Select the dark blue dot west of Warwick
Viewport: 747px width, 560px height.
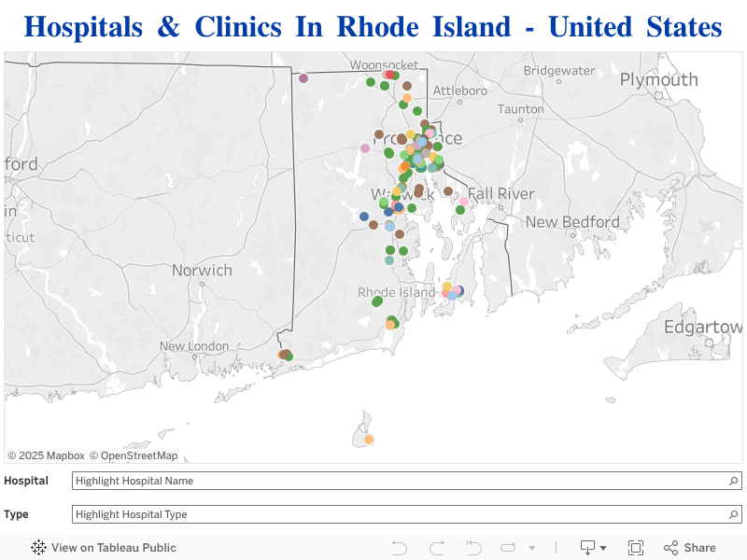[364, 217]
